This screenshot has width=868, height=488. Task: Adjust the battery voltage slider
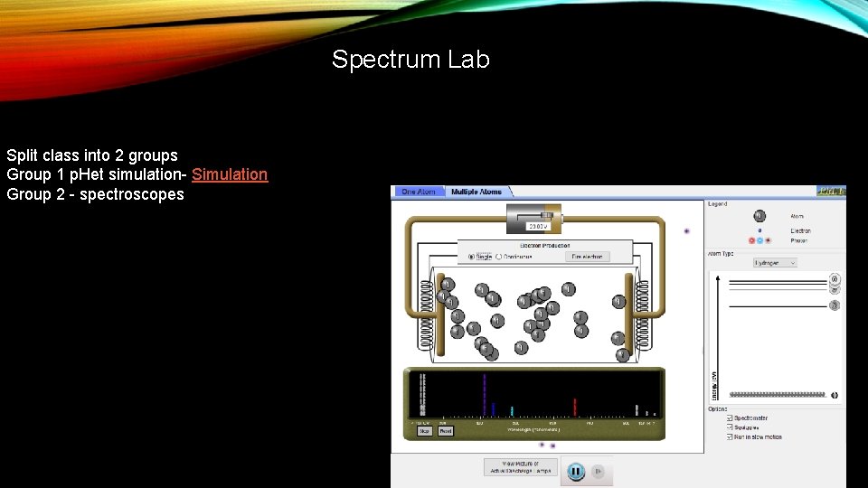pyautogui.click(x=548, y=215)
